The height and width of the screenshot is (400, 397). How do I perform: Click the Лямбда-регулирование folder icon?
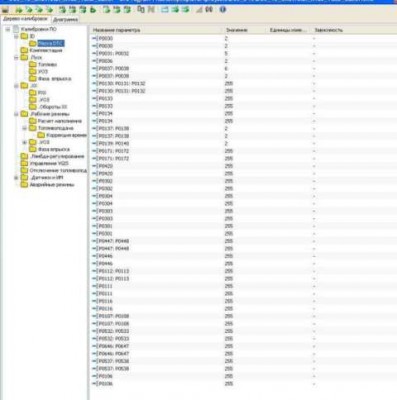(24, 156)
